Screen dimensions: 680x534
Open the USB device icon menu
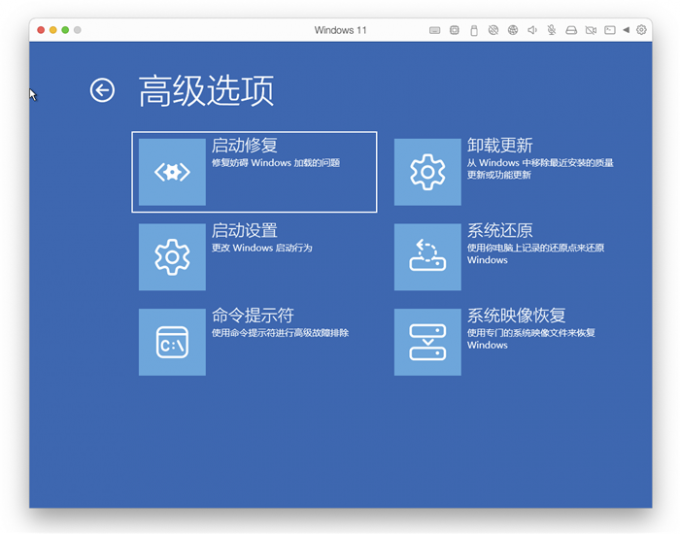tap(474, 30)
